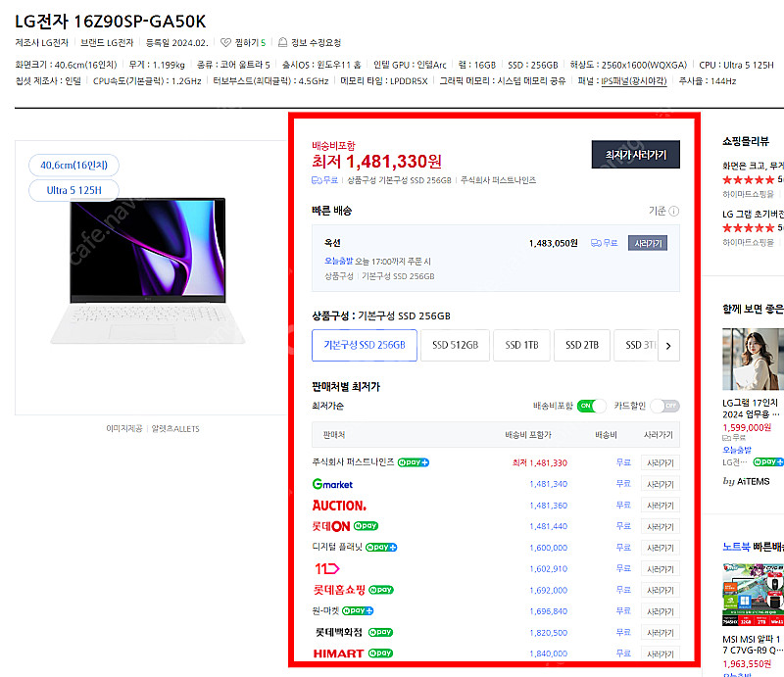Expand more SSD options with right arrow
This screenshot has height=677, width=784.
[x=668, y=346]
